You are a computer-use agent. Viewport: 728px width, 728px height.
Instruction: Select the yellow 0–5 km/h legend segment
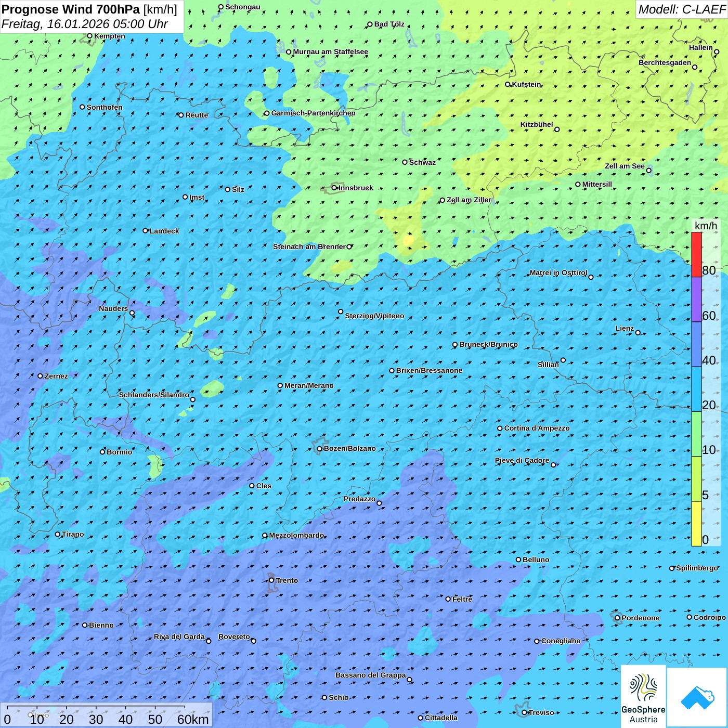pos(696,524)
